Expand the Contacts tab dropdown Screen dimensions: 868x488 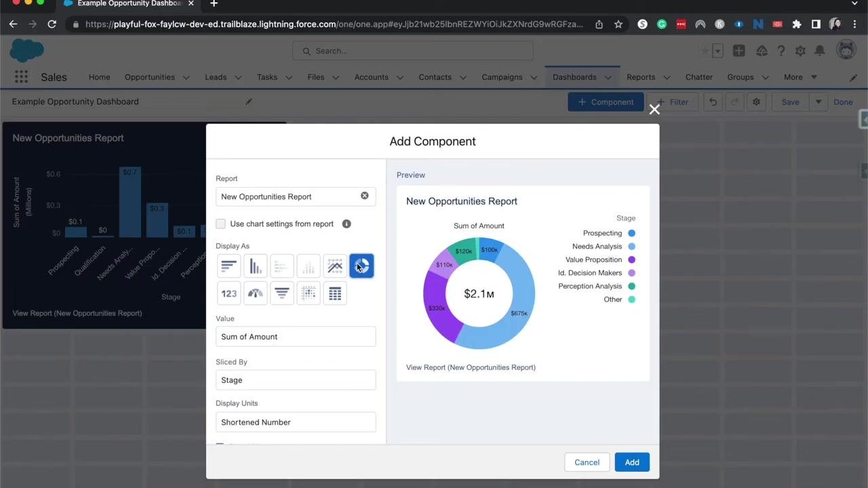tap(463, 77)
